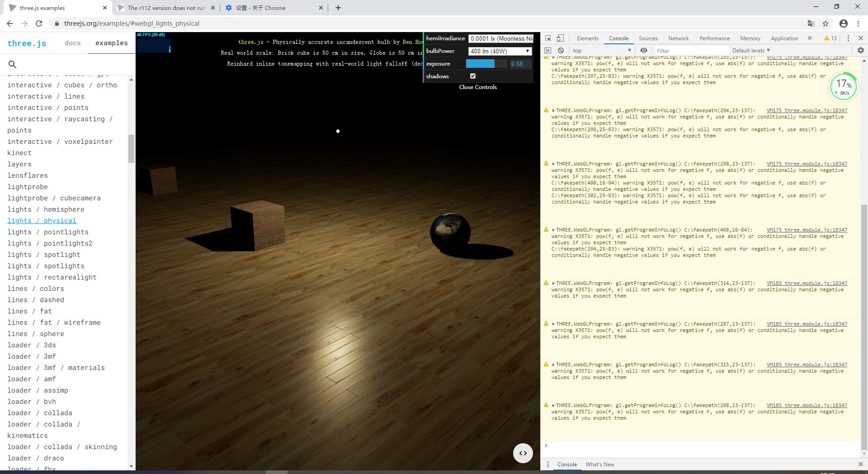Open the Google Translate page icon
This screenshot has height=474, width=868.
811,24
